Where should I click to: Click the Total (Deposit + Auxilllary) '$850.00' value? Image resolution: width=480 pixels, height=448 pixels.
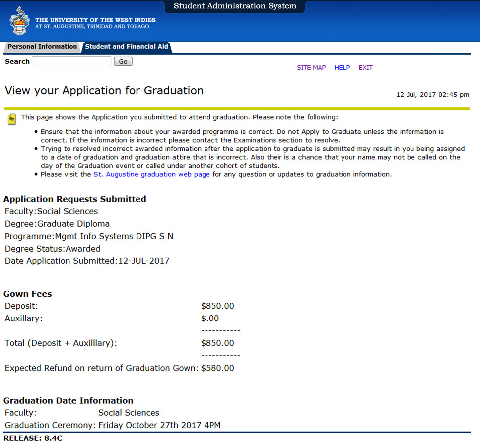[217, 343]
